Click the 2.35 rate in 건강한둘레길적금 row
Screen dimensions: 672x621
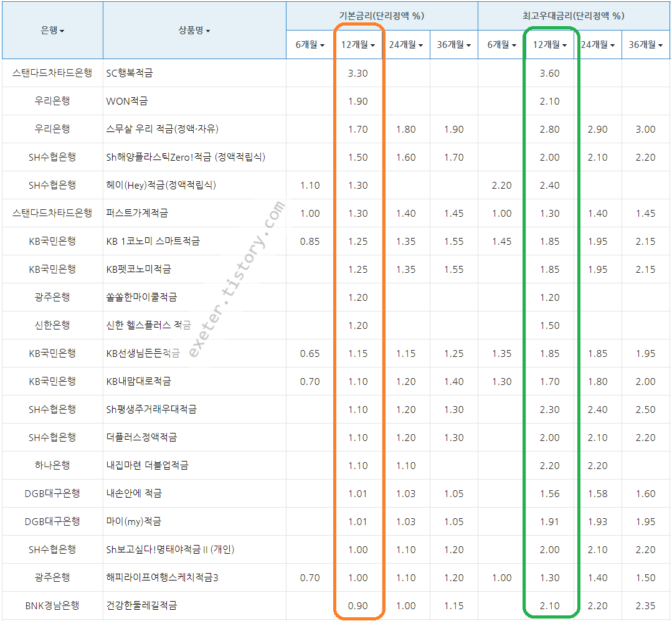coord(646,606)
